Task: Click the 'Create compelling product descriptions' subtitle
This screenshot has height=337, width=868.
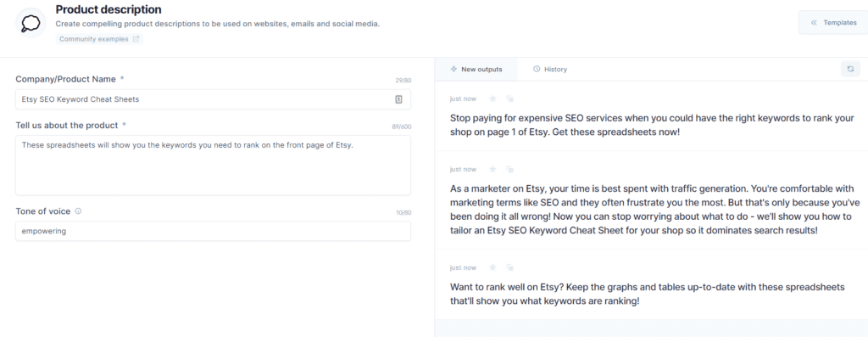Action: [x=218, y=25]
